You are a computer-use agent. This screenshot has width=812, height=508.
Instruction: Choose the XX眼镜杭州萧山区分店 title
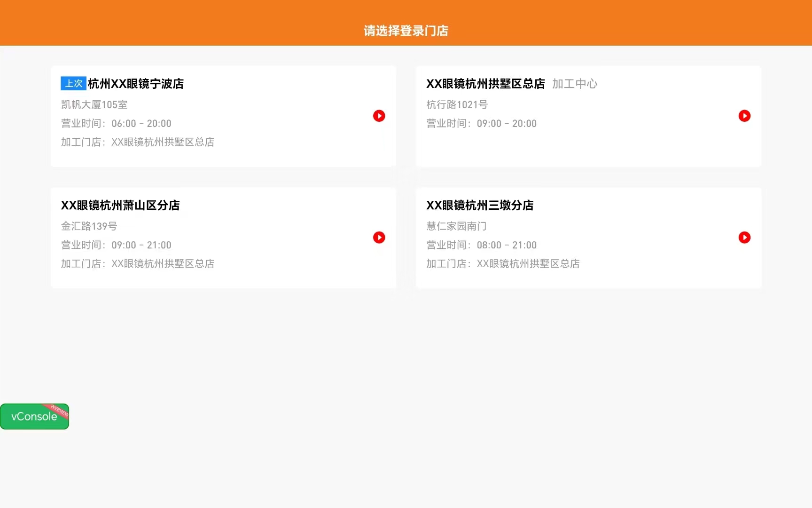click(x=120, y=206)
